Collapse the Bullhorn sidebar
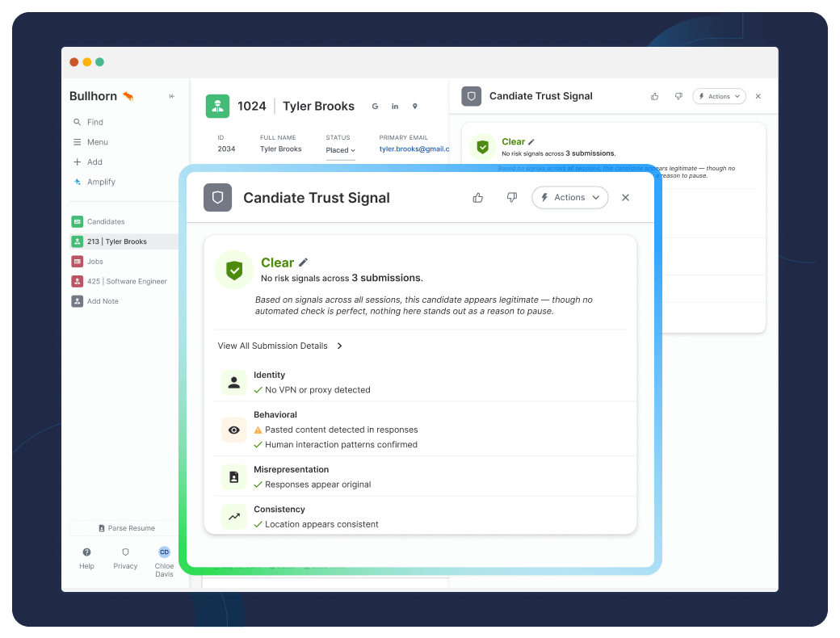 click(171, 96)
